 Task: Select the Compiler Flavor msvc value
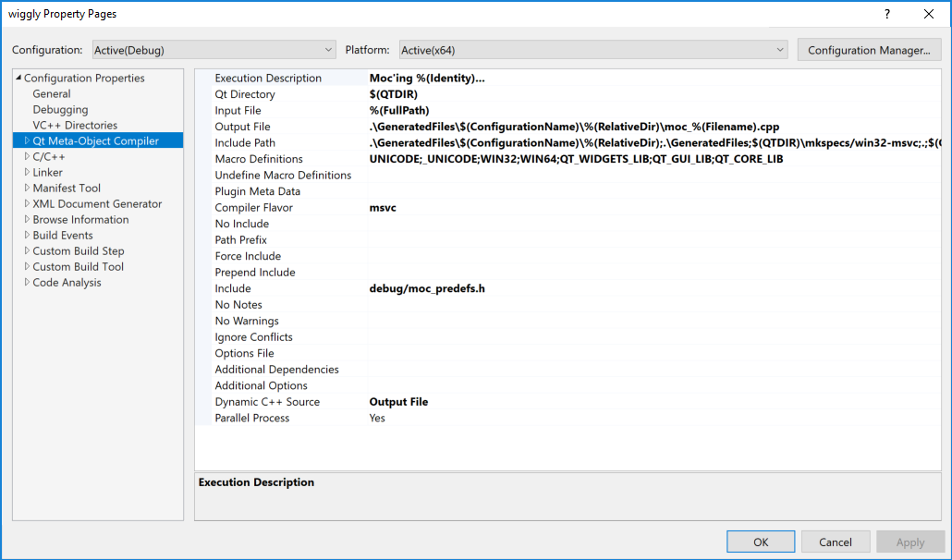383,208
